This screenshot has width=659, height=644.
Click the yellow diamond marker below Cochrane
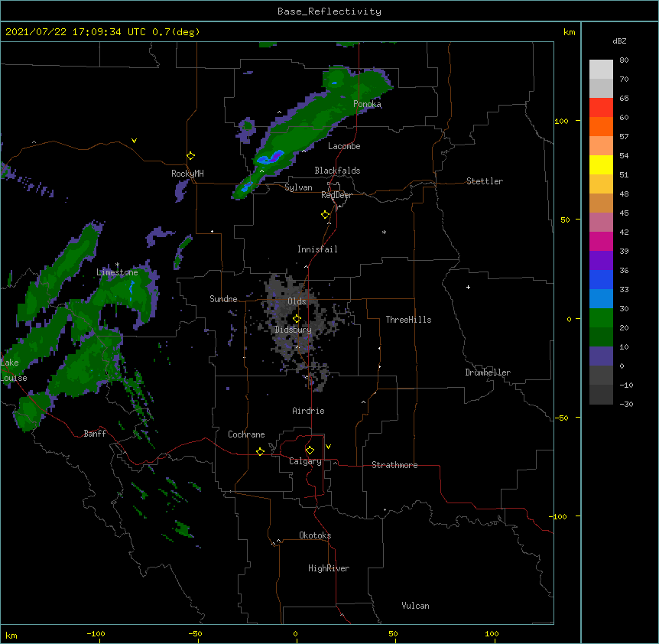(260, 451)
